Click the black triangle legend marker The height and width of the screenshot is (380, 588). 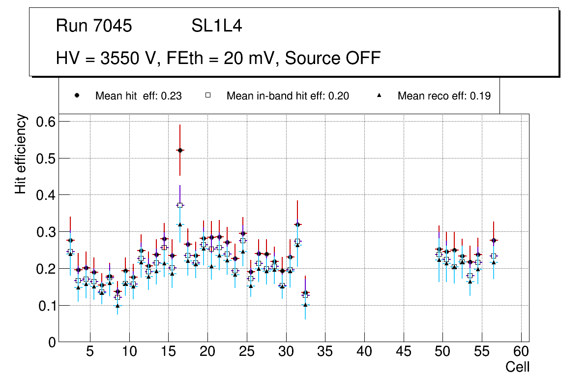pos(380,95)
